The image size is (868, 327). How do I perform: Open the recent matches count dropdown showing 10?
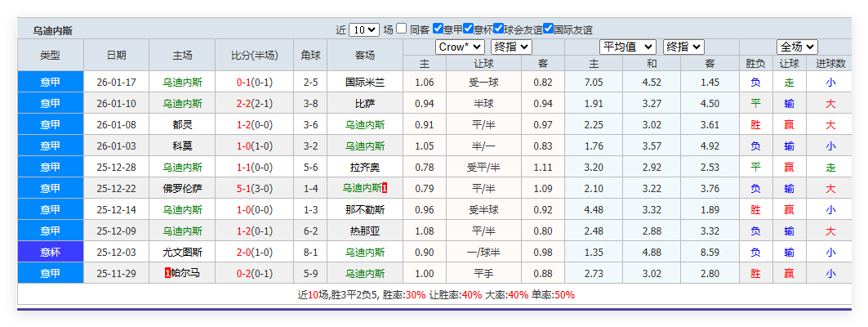363,29
